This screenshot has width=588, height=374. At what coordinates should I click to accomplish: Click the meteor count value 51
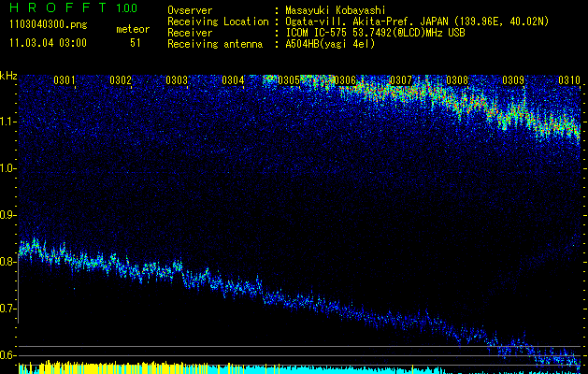136,43
